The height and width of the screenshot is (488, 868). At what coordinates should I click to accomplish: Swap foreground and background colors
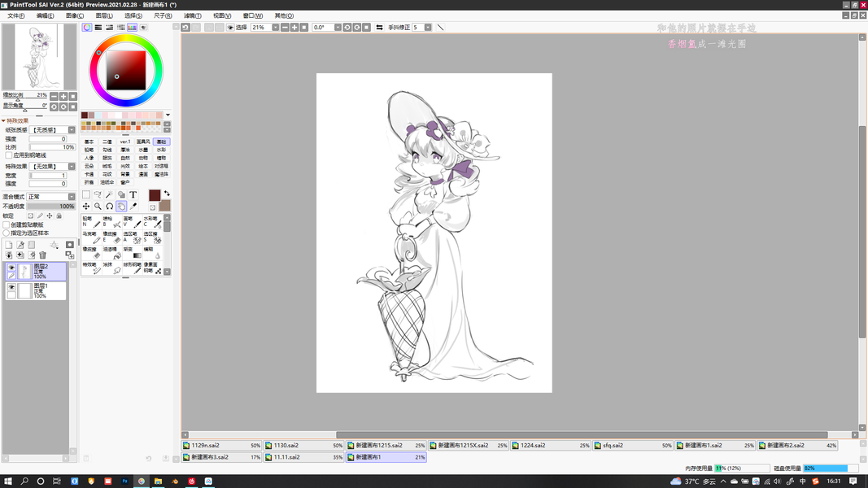click(167, 194)
